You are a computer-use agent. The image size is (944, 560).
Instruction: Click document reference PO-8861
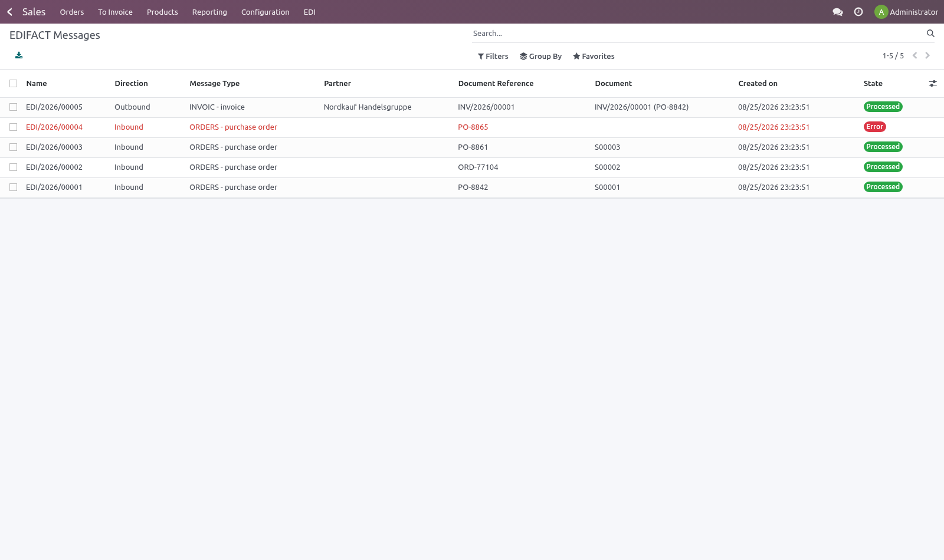[x=473, y=147]
